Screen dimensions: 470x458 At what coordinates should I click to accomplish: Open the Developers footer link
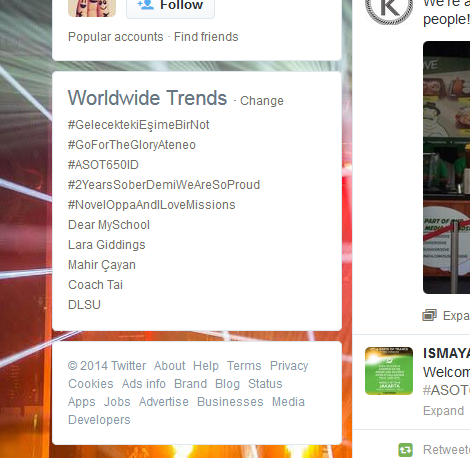99,420
